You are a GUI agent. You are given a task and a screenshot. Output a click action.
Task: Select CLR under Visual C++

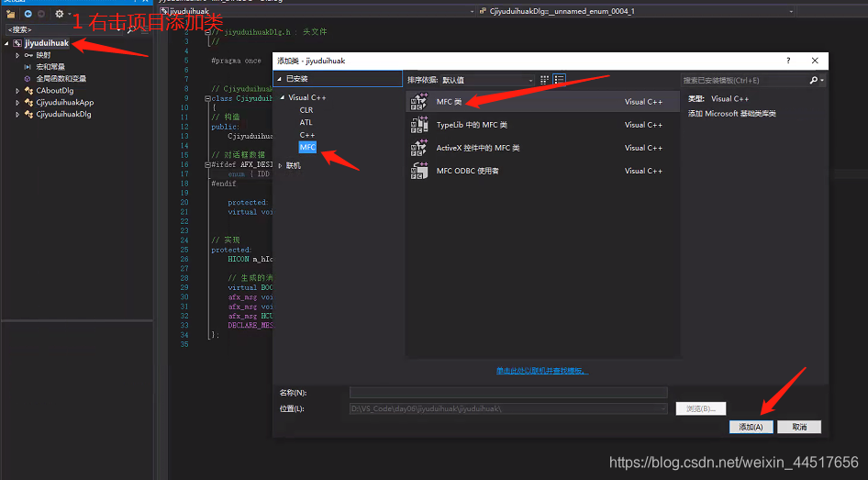[x=306, y=110]
